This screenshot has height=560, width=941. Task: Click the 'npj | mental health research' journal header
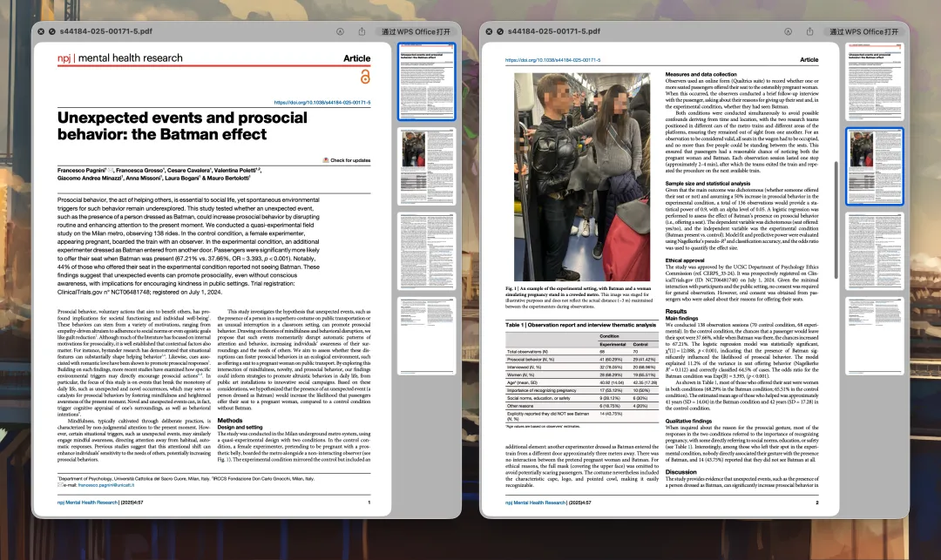click(x=120, y=58)
